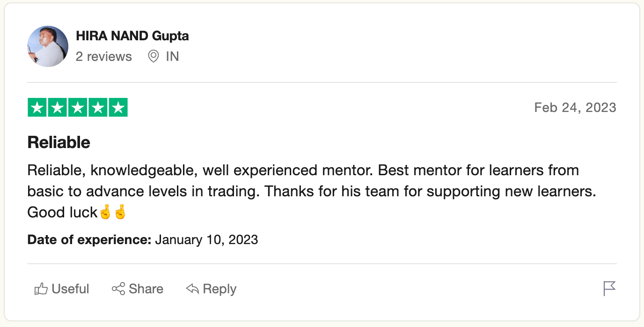644x327 pixels.
Task: Click the Share network icon
Action: [x=118, y=289]
